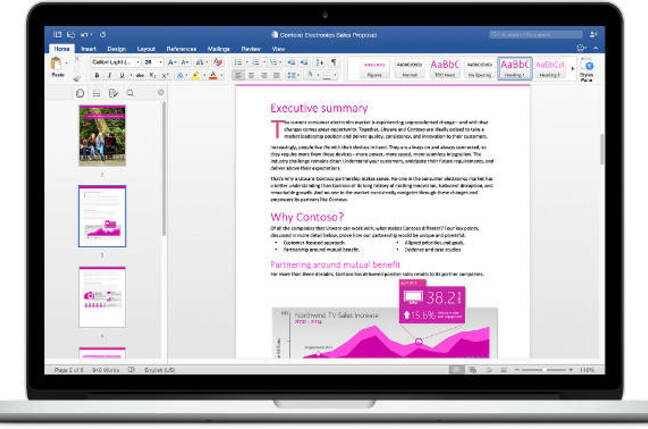Center align text
The image size is (648, 429).
point(251,75)
